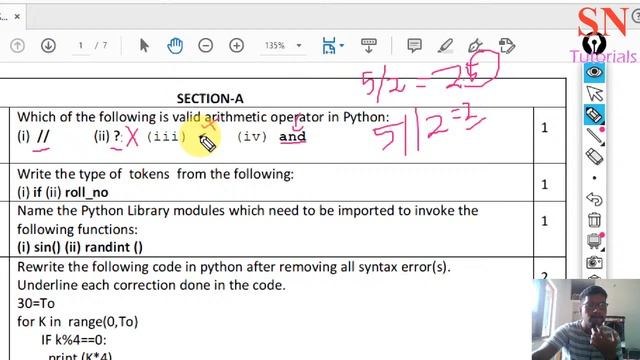Close the current document tab
Image resolution: width=640 pixels, height=360 pixels.
tap(17, 17)
